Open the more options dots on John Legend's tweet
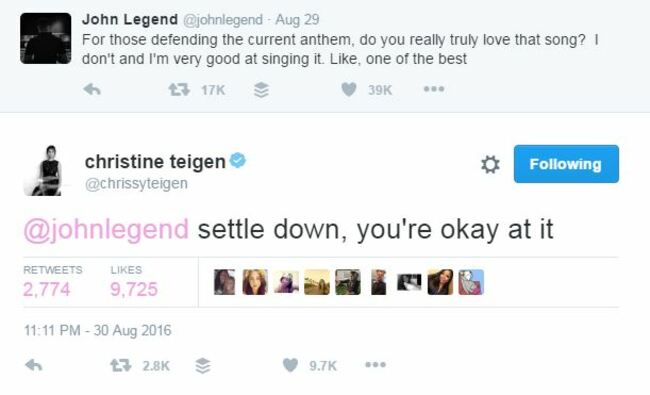Viewport: 650px width, 395px height. pyautogui.click(x=434, y=89)
